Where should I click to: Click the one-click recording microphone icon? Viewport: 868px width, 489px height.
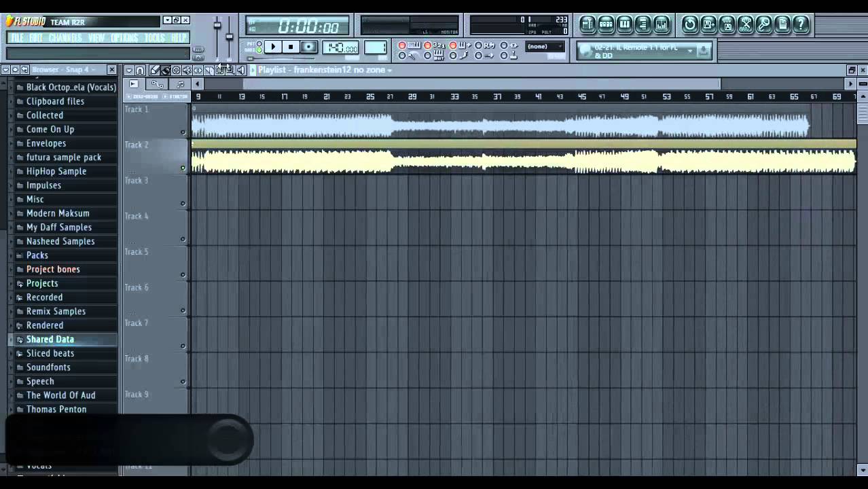[763, 25]
